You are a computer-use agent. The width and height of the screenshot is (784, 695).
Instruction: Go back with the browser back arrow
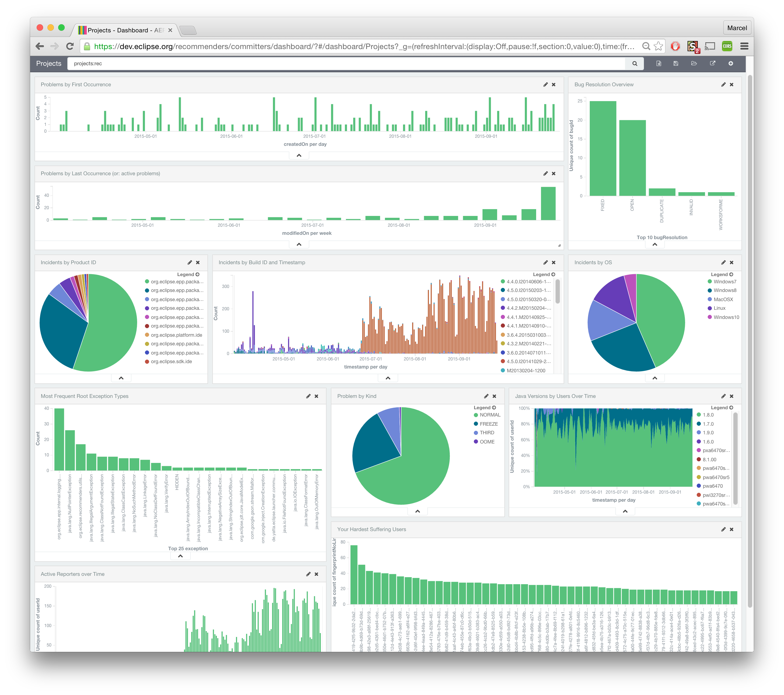[x=40, y=46]
